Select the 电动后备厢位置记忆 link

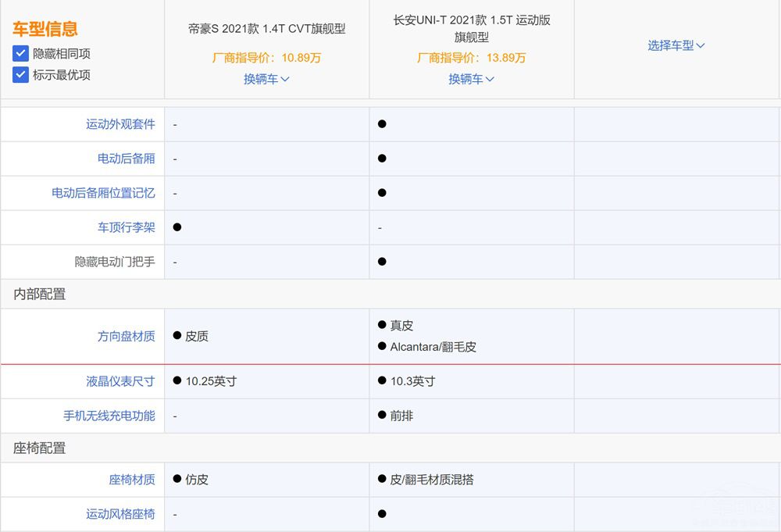[x=105, y=193]
